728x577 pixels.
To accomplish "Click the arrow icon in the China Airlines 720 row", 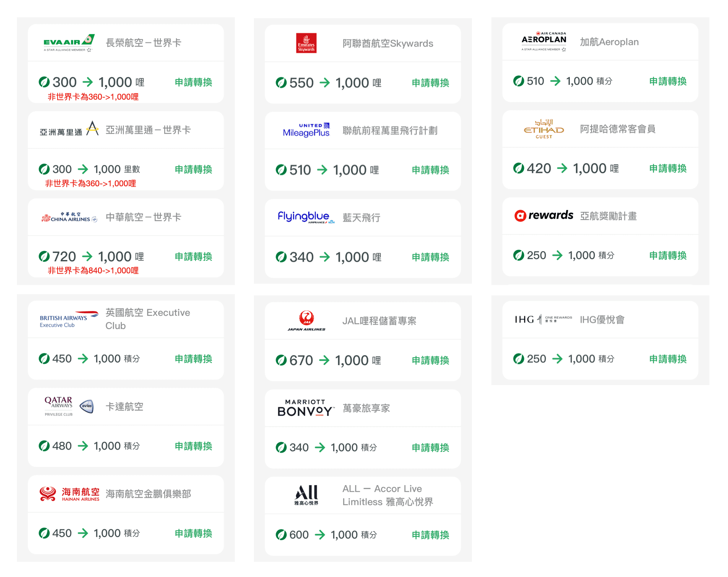I will click(x=87, y=256).
